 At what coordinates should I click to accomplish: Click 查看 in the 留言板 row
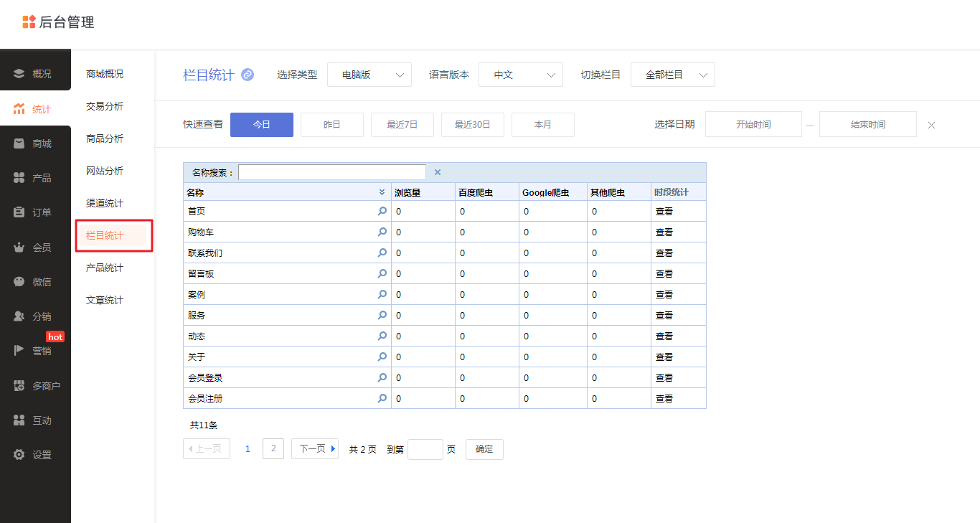(664, 274)
